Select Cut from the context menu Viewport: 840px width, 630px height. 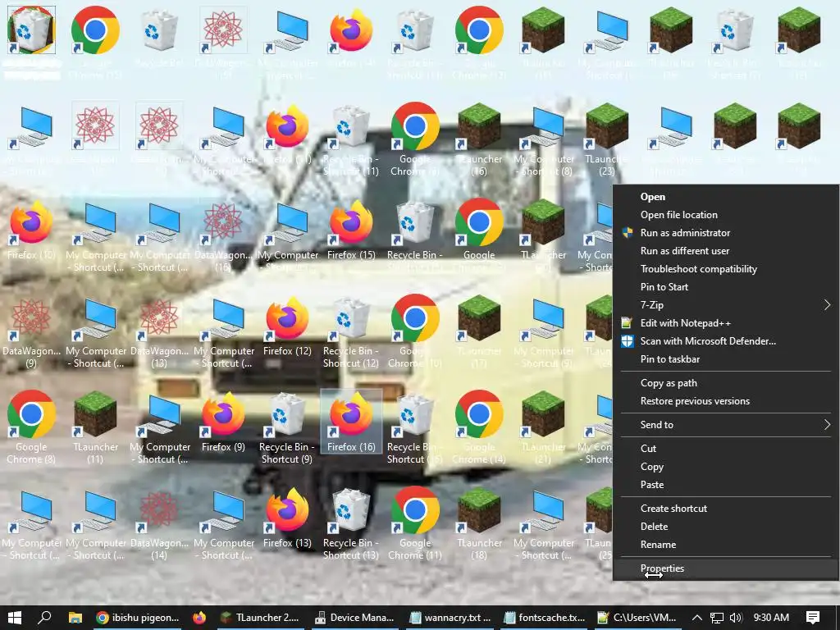pos(726,449)
